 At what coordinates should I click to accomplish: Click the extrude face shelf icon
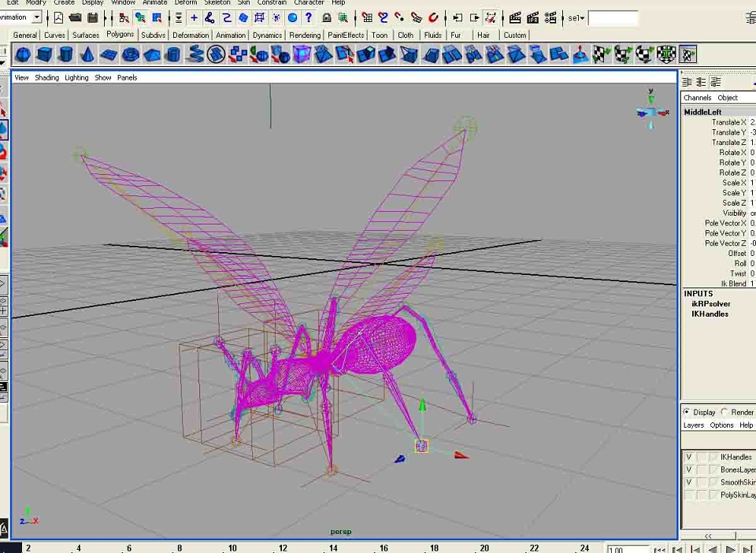point(366,54)
